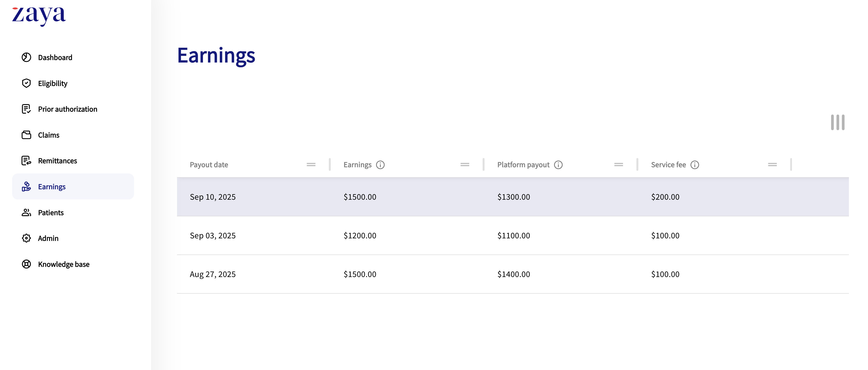Click Payout date column resize divider
Screen dimensions: 868x370
330,165
